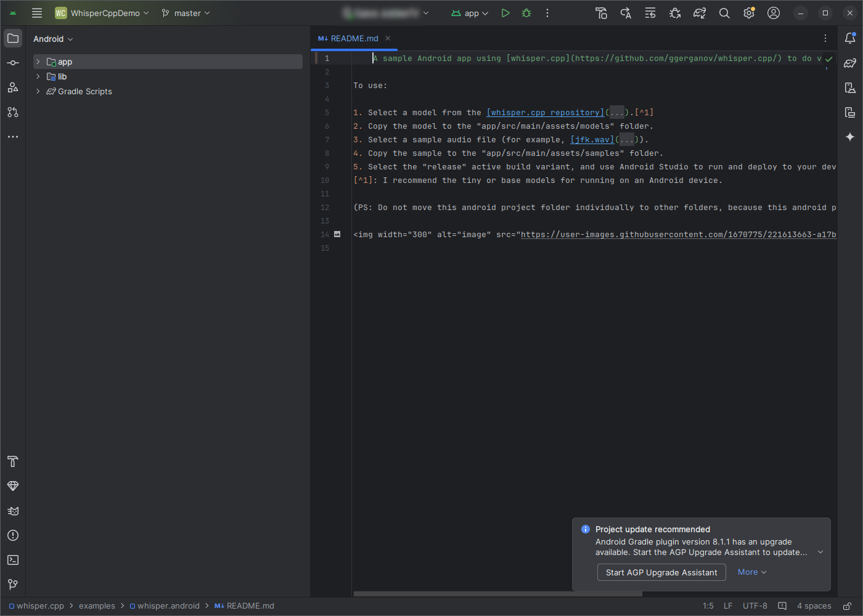Open Settings via the gear icon
The width and height of the screenshot is (863, 616).
(x=748, y=12)
